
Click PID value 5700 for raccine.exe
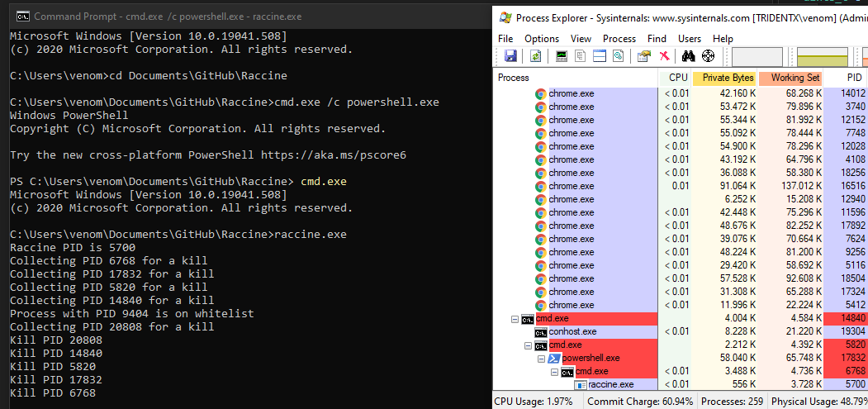(856, 384)
